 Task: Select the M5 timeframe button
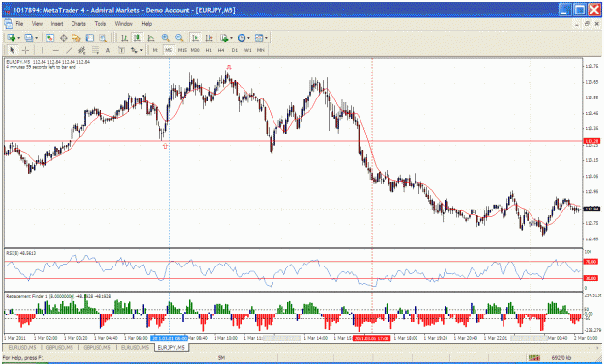169,50
